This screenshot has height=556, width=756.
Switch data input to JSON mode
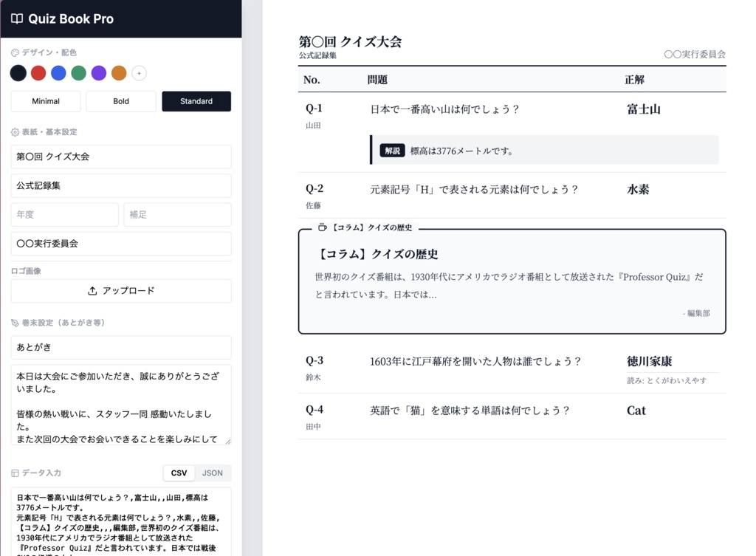213,473
